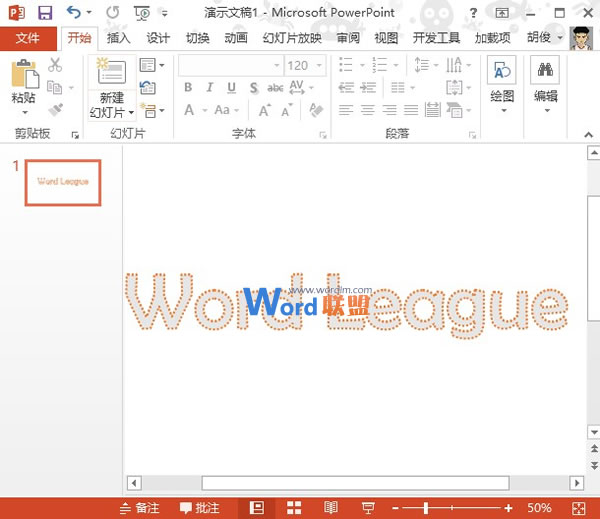
Task: Click zoom out minus button
Action: click(395, 508)
